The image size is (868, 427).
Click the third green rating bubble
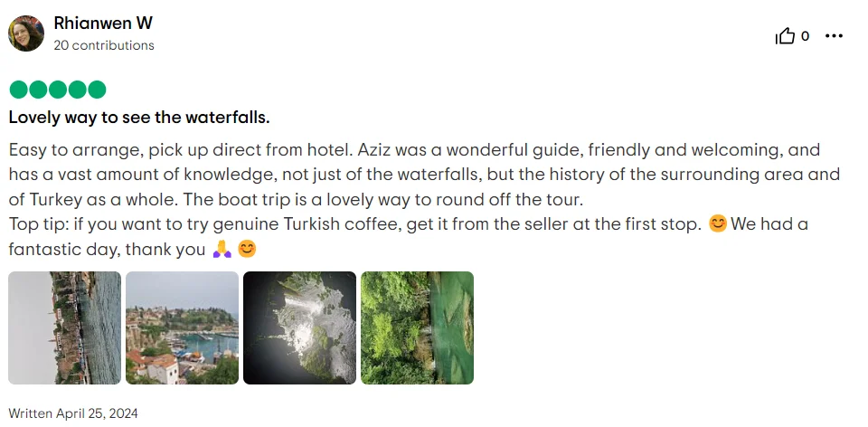tap(57, 90)
